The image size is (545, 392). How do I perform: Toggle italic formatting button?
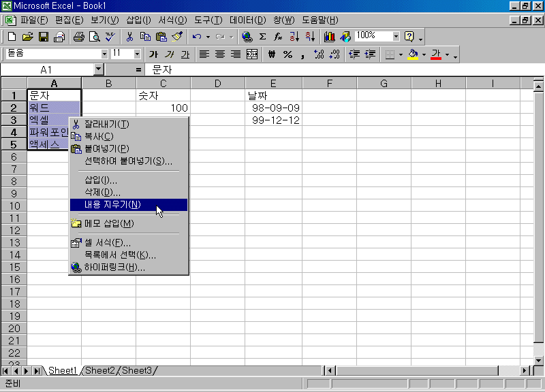pos(169,54)
